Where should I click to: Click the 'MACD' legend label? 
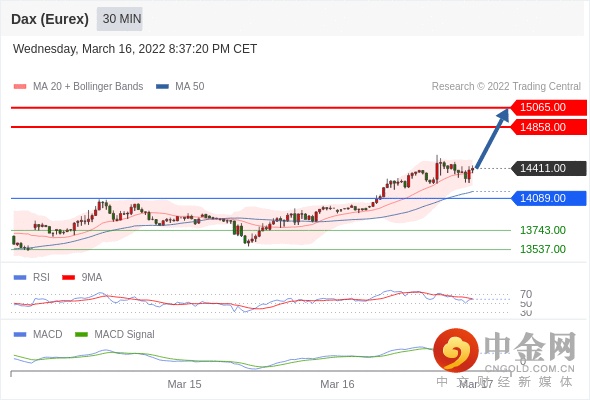coord(48,335)
